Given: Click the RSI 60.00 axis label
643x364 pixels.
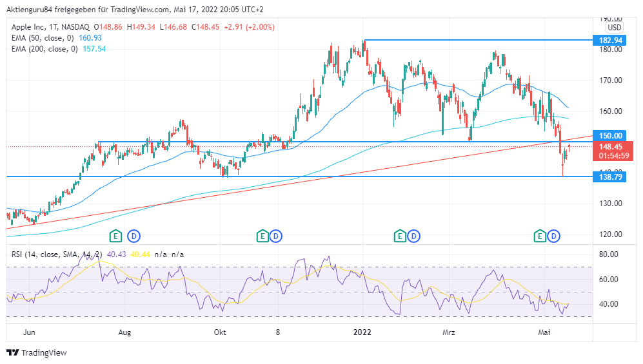Looking at the screenshot, I should point(609,280).
